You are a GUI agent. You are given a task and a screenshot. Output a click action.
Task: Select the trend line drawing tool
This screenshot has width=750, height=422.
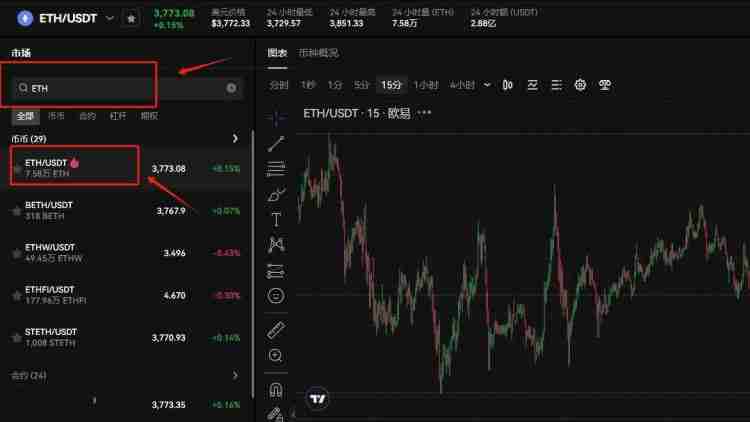pyautogui.click(x=276, y=143)
